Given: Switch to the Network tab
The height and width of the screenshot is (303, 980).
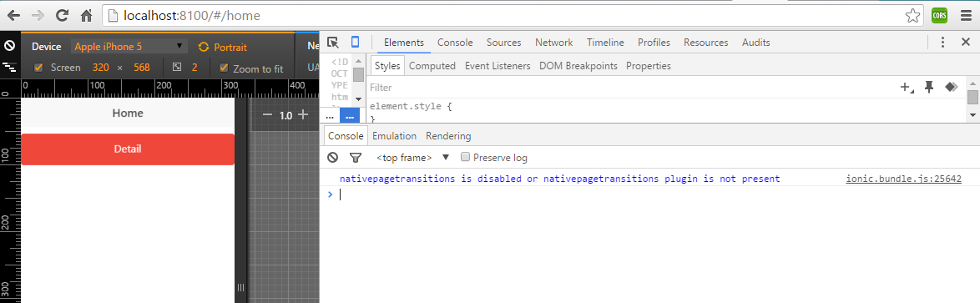Looking at the screenshot, I should (x=553, y=43).
